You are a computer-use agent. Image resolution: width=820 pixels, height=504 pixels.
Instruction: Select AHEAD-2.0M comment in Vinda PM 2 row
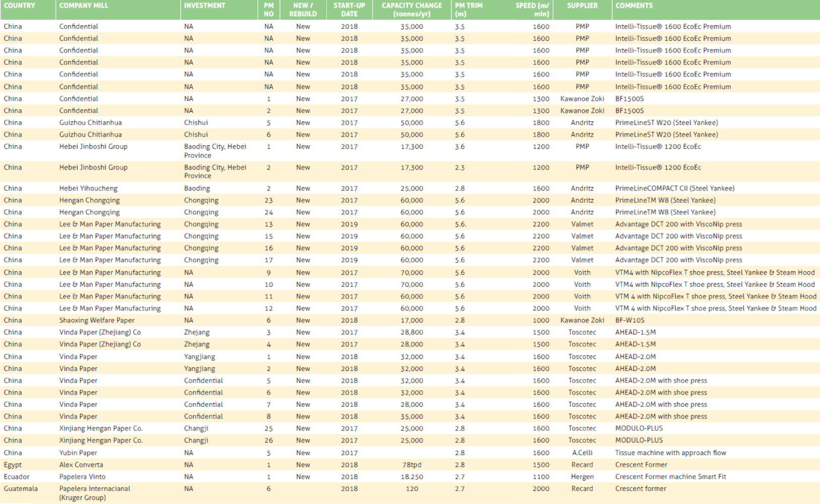[635, 369]
